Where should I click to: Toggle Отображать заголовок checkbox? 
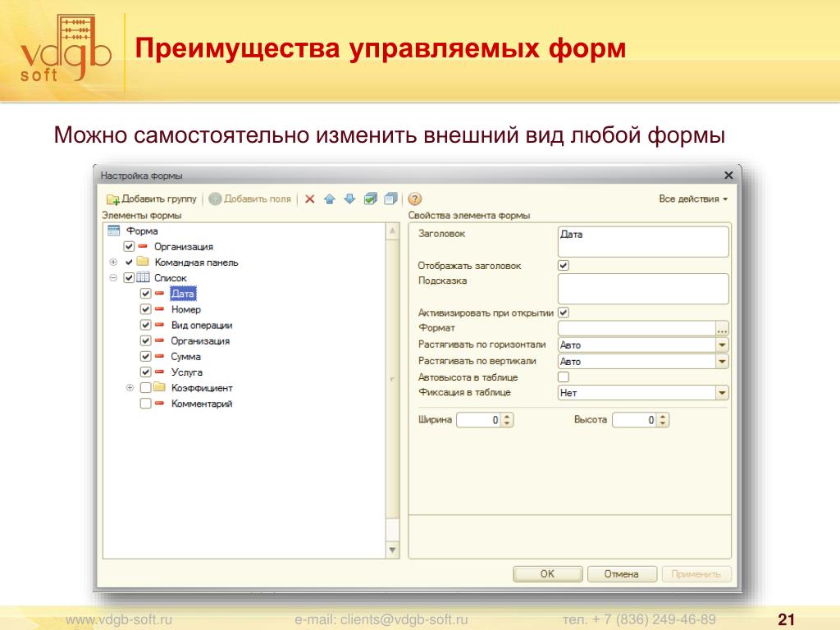[563, 265]
